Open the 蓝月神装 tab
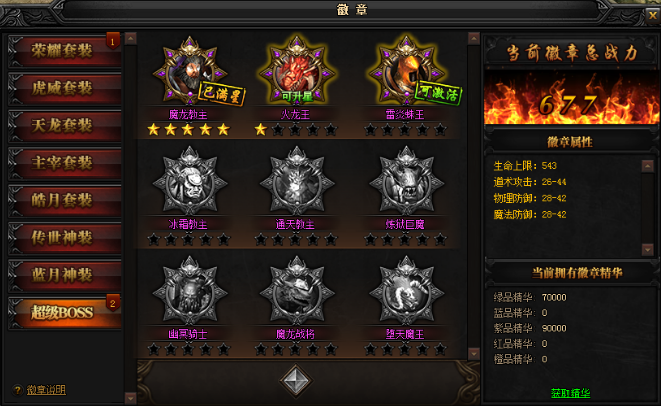The height and width of the screenshot is (406, 661). 64,275
